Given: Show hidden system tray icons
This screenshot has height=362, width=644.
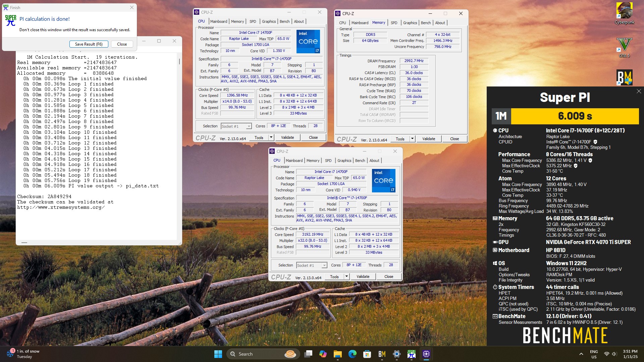Looking at the screenshot, I should (581, 354).
